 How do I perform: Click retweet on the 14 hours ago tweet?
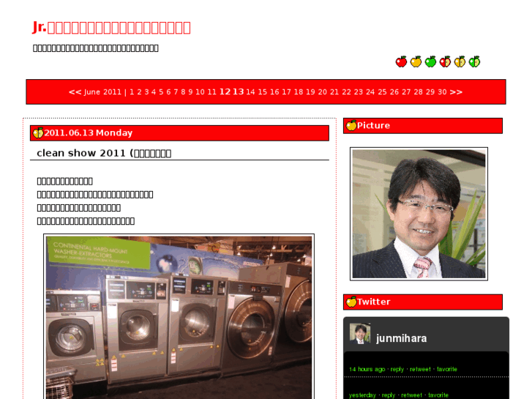(x=420, y=369)
